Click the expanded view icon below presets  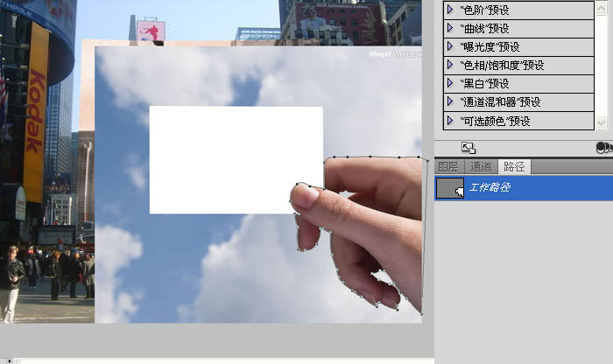(469, 148)
